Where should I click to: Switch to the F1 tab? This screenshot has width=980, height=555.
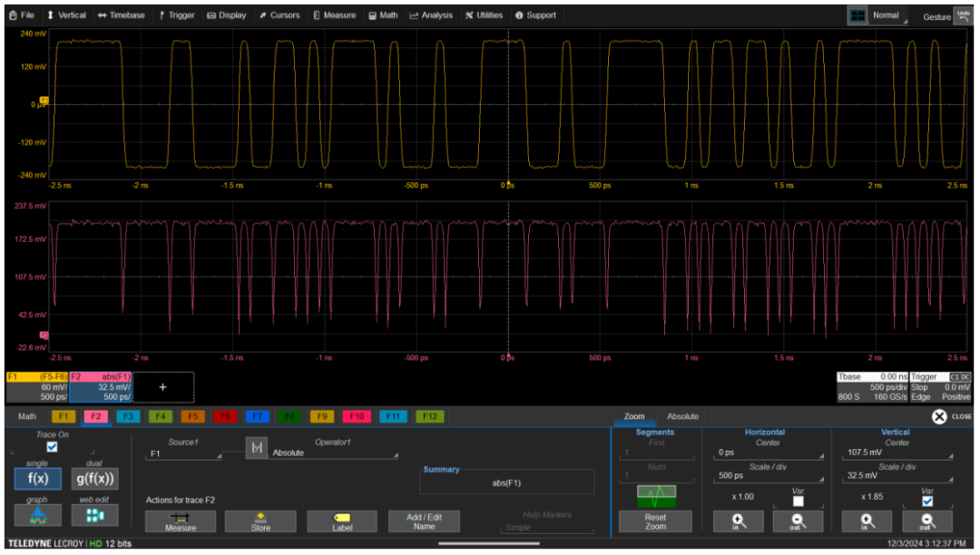tap(64, 416)
